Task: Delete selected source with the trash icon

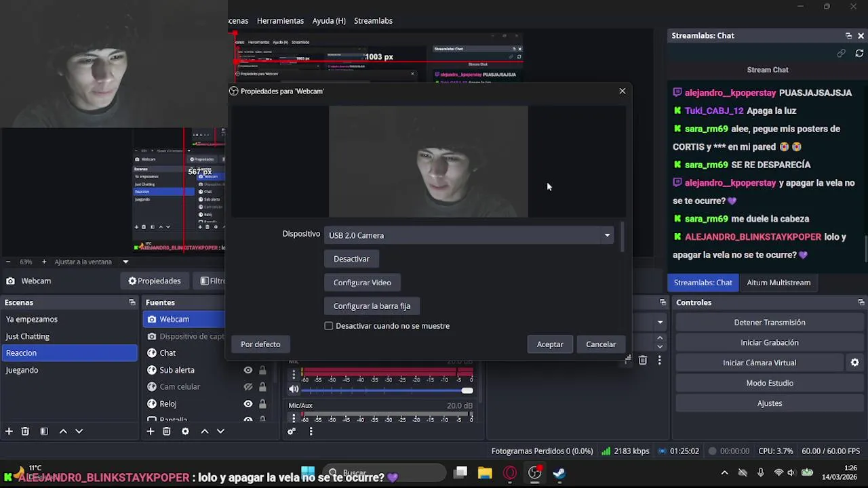Action: pyautogui.click(x=166, y=431)
